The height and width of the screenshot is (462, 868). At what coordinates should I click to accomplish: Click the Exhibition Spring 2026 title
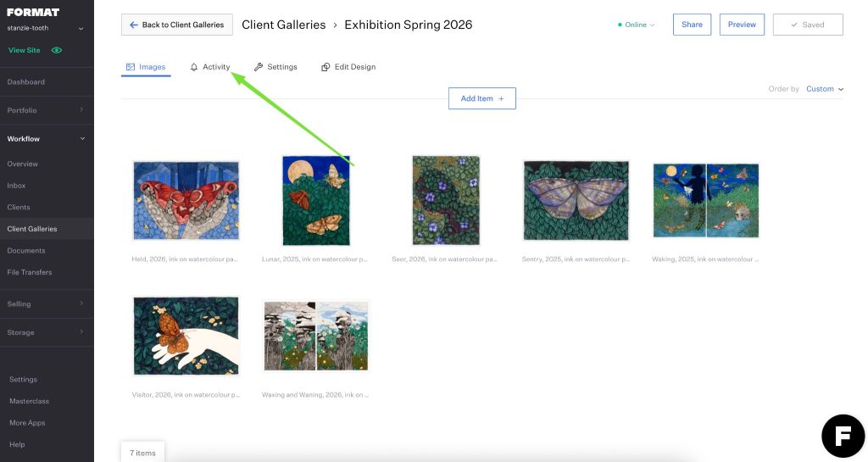click(409, 25)
